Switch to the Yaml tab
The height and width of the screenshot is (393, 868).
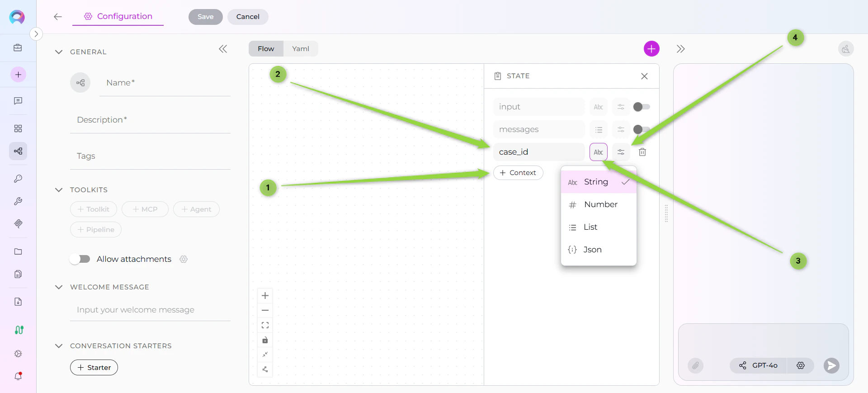click(300, 48)
